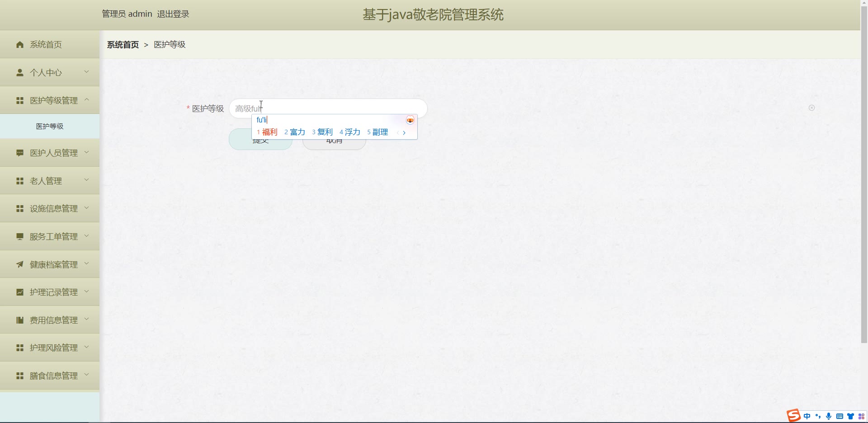Click the Sogou S logo icon
The height and width of the screenshot is (423, 868).
click(x=793, y=415)
